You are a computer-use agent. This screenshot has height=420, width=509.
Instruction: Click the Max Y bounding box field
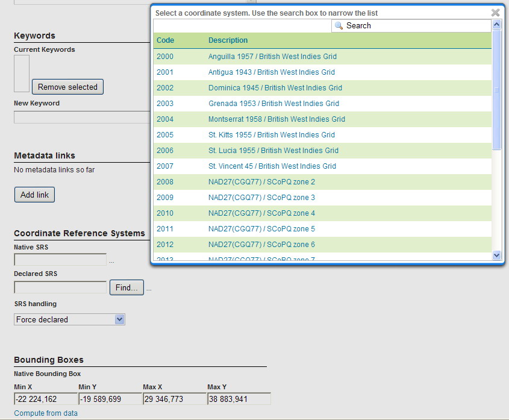click(x=239, y=398)
